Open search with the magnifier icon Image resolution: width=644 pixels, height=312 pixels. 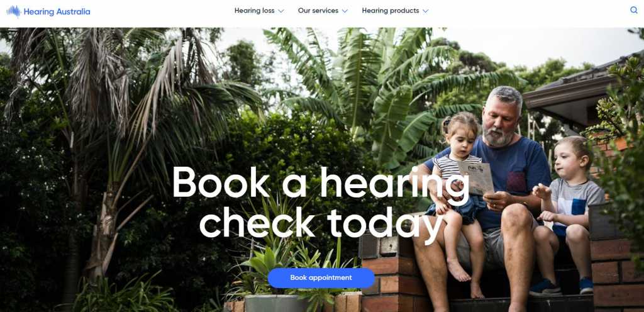click(x=634, y=10)
